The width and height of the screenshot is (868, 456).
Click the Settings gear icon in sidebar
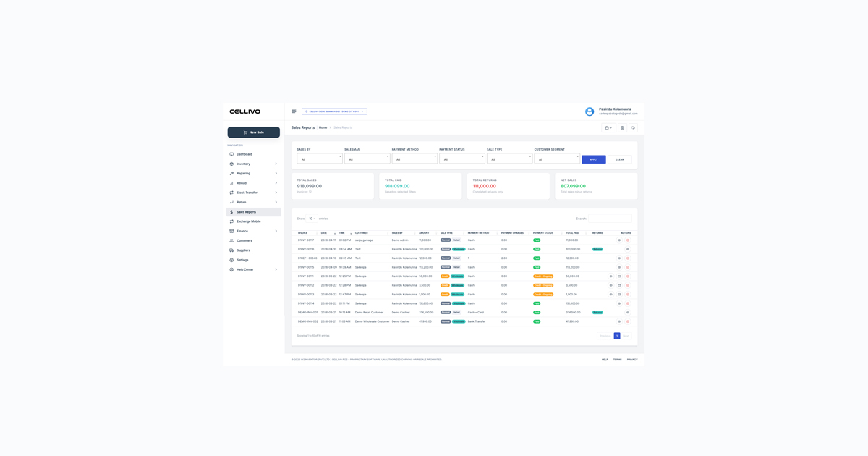(x=231, y=260)
